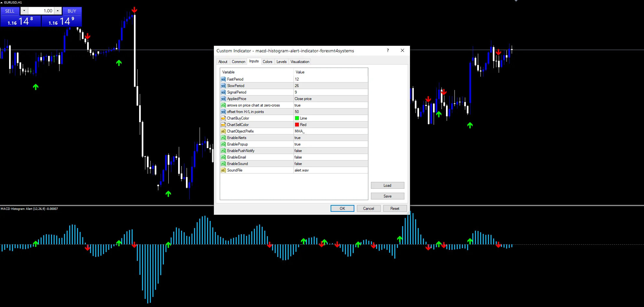Screen dimensions: 644x307
Task: Click the OK button
Action: [x=342, y=209]
